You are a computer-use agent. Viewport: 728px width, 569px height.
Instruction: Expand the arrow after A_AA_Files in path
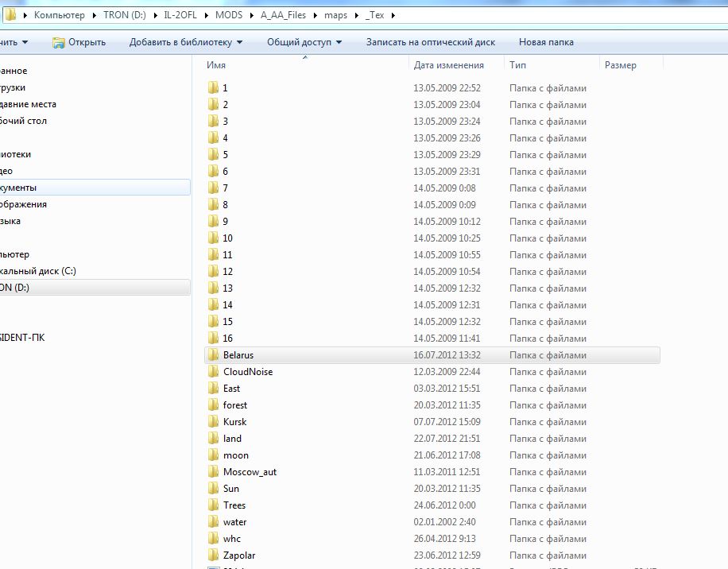click(316, 15)
